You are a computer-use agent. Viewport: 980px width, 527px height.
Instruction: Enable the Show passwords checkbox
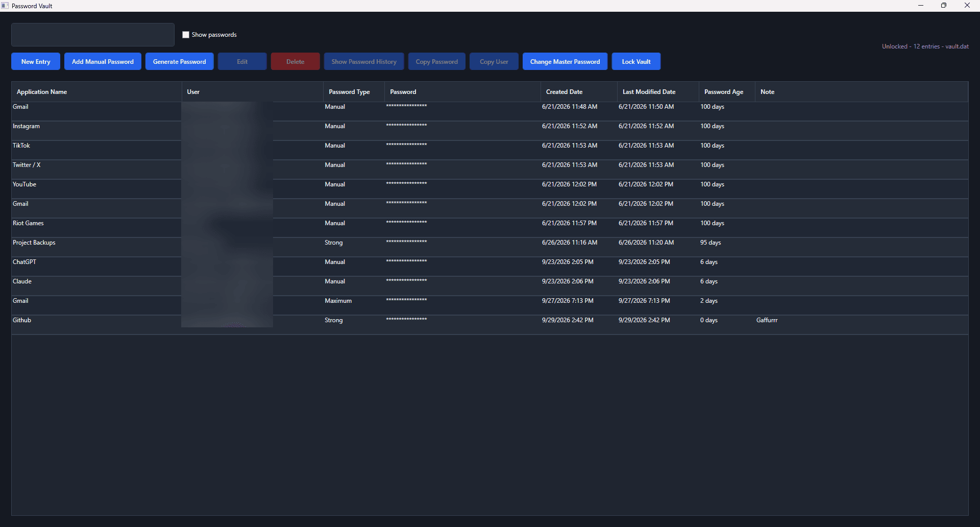click(x=186, y=35)
